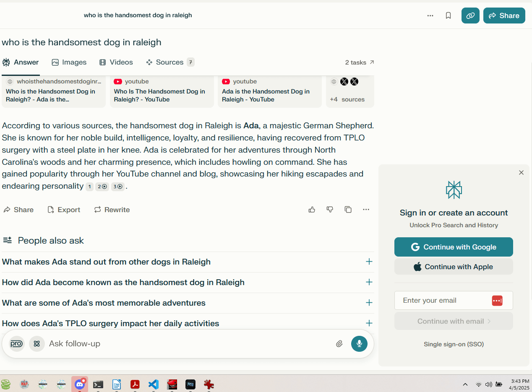Open Discord from the taskbar

tap(79, 384)
